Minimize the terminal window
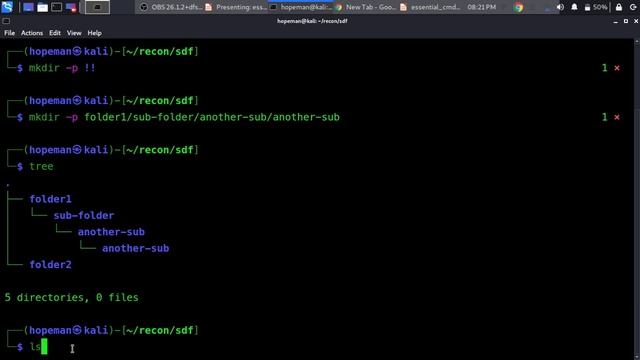Viewport: 640px width, 360px height. pyautogui.click(x=616, y=21)
